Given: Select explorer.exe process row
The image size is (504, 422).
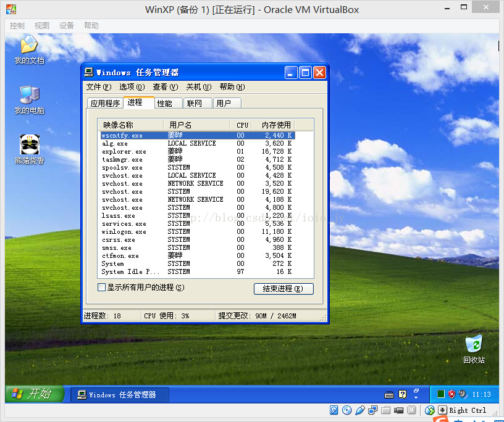Looking at the screenshot, I should [196, 151].
